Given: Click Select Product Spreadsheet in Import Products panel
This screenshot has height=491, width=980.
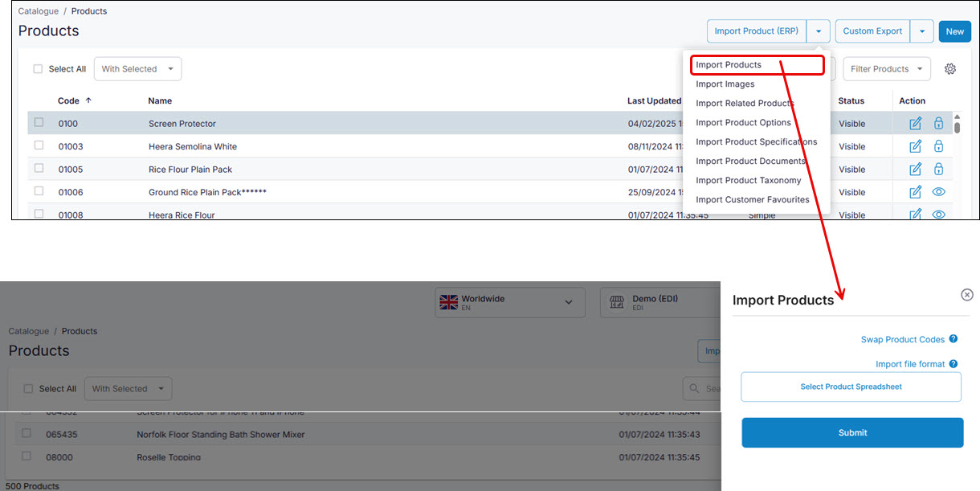Looking at the screenshot, I should pos(851,387).
